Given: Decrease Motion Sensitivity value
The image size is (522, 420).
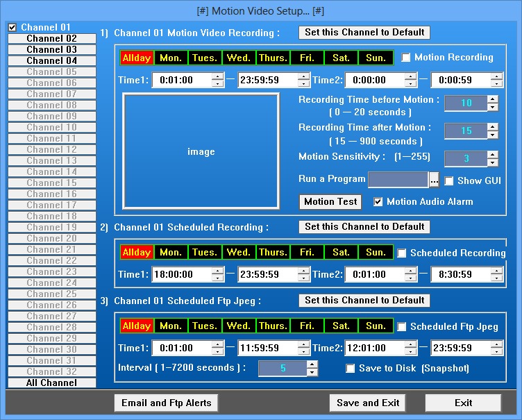Looking at the screenshot, I should click(493, 162).
